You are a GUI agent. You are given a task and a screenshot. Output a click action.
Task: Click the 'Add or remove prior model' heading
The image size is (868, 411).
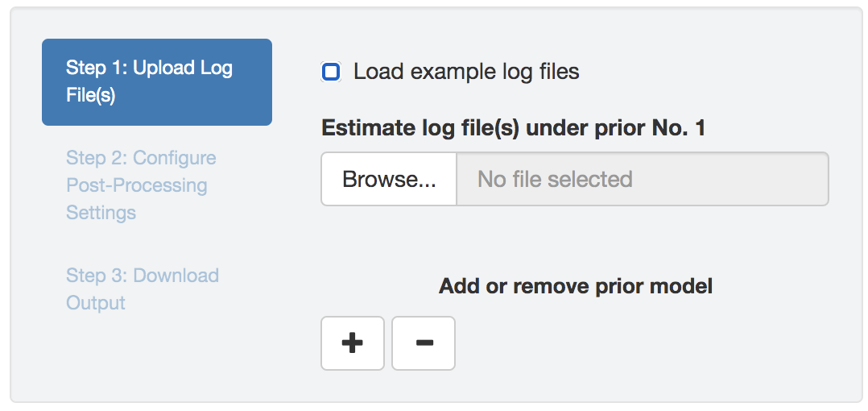click(575, 286)
